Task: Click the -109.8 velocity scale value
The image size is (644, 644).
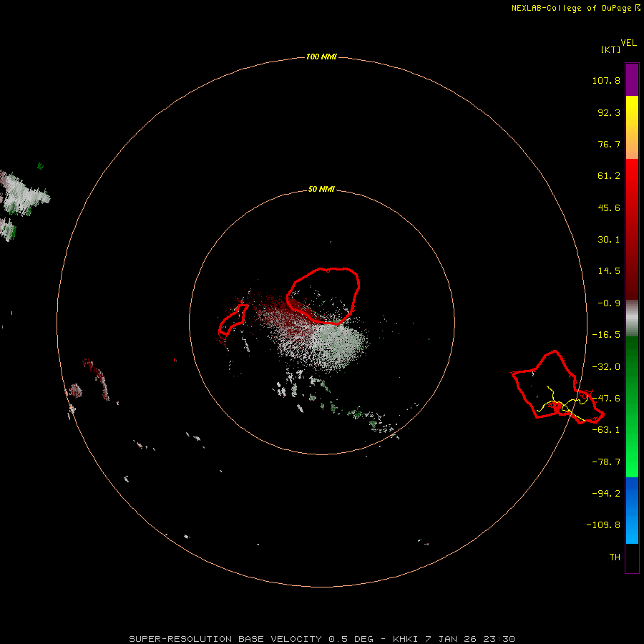Action: (604, 525)
